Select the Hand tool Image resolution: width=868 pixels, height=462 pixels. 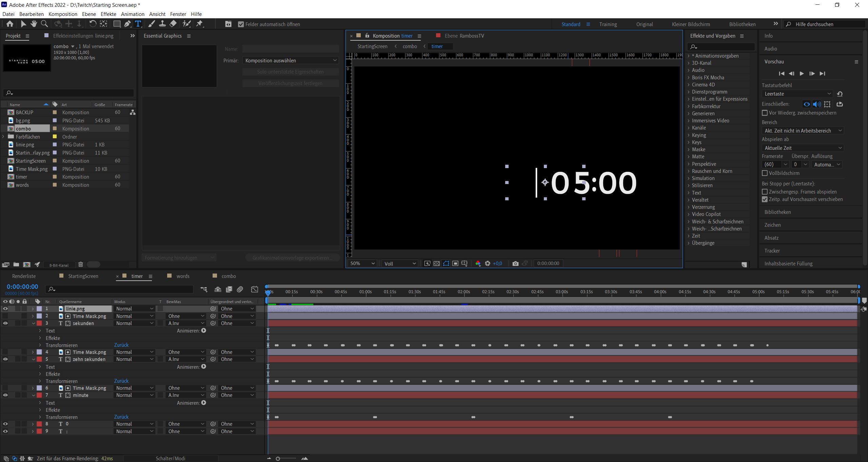(34, 24)
